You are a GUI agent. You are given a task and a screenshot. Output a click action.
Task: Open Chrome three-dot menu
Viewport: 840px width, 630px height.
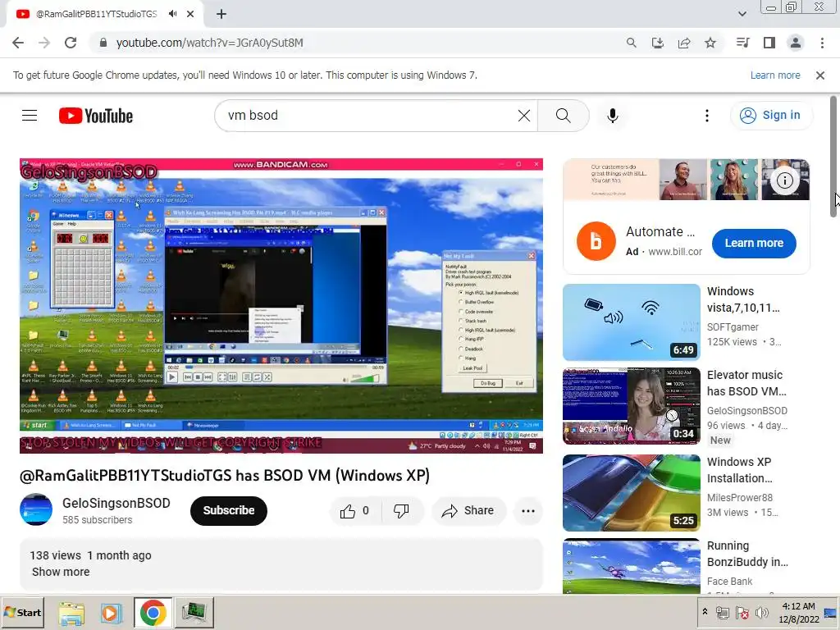822,43
